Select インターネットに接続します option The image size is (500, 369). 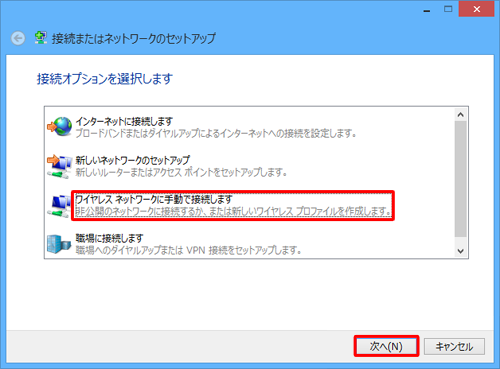click(124, 121)
